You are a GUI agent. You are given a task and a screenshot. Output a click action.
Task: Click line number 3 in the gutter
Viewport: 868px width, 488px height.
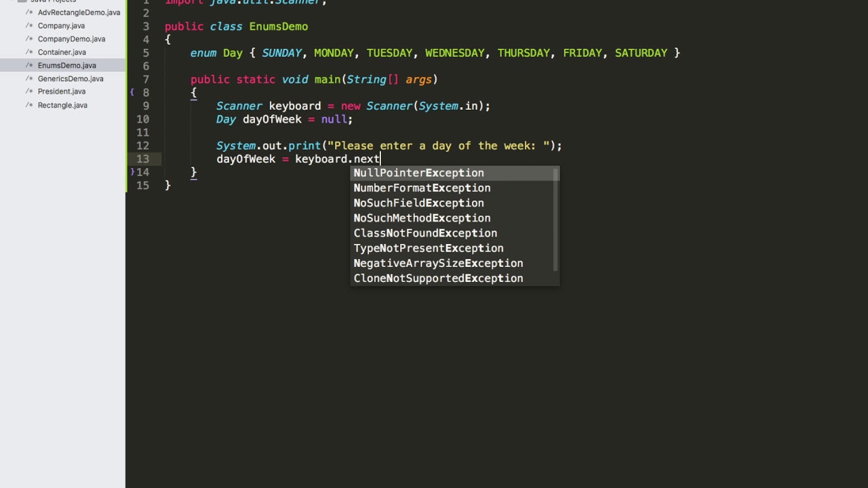(146, 26)
